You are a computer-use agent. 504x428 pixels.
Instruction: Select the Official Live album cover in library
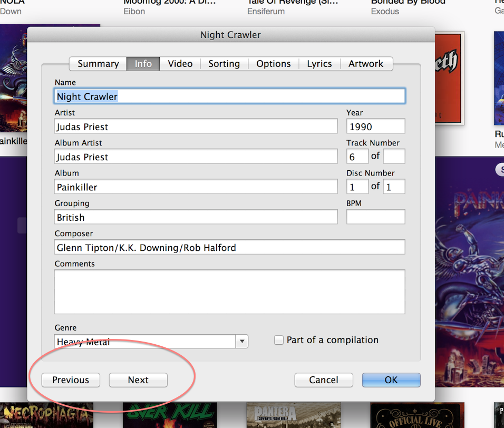coord(417,415)
